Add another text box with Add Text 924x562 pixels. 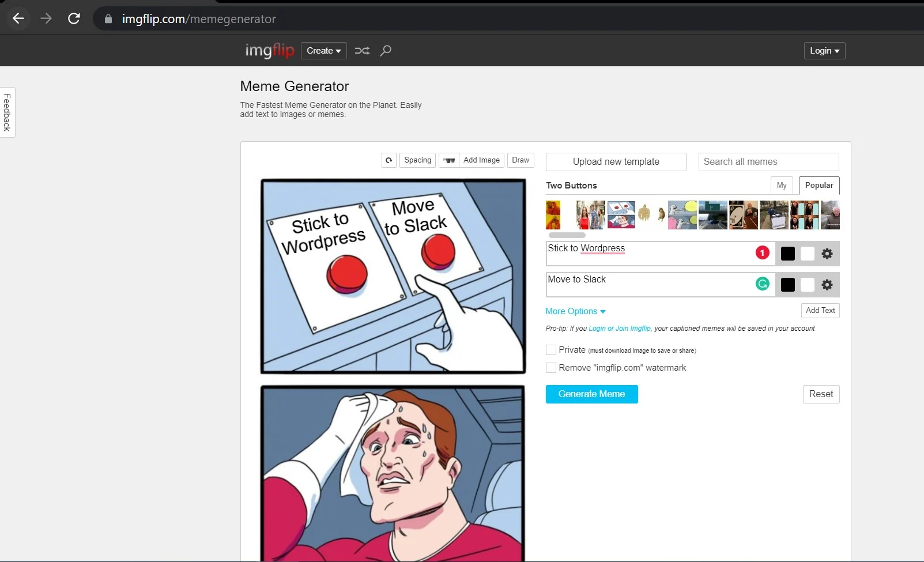820,311
